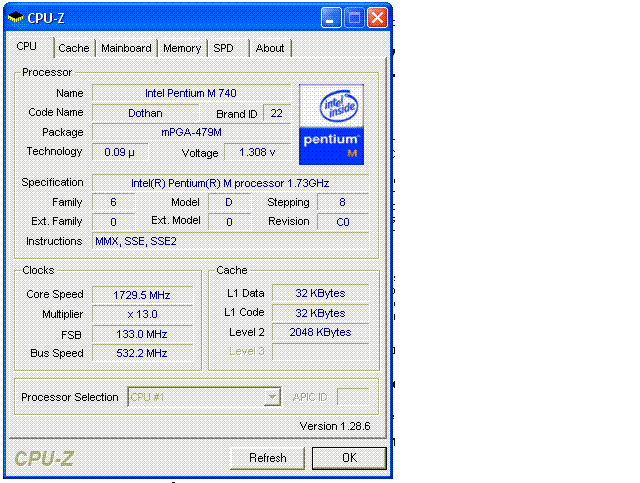
Task: Click the CPU-Z chip icon in title bar
Action: [16, 17]
